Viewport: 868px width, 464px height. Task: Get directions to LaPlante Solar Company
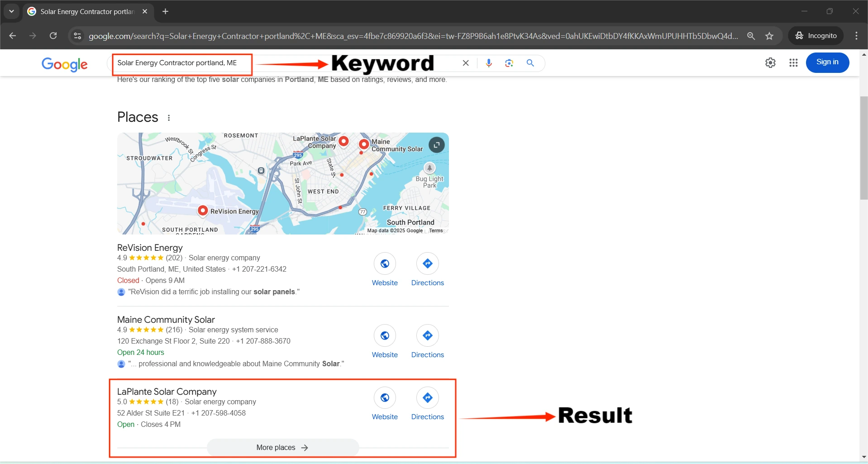point(428,404)
